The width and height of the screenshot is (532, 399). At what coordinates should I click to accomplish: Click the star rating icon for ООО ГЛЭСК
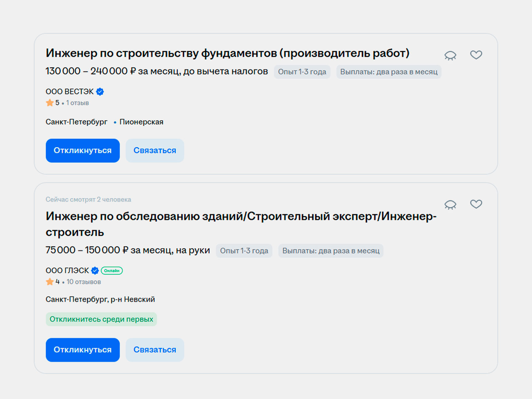pyautogui.click(x=50, y=282)
